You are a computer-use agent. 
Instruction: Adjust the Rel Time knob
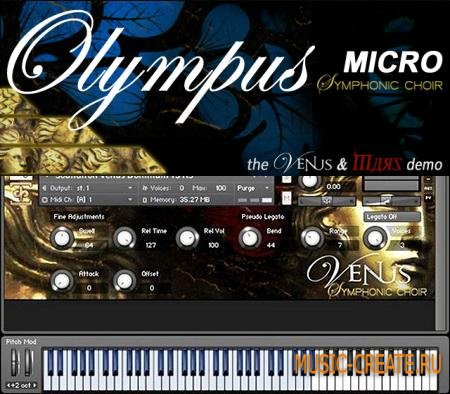[x=124, y=238]
